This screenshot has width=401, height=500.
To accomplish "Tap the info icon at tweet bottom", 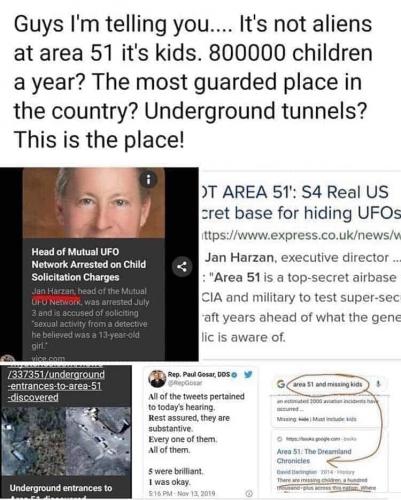I will [249, 493].
